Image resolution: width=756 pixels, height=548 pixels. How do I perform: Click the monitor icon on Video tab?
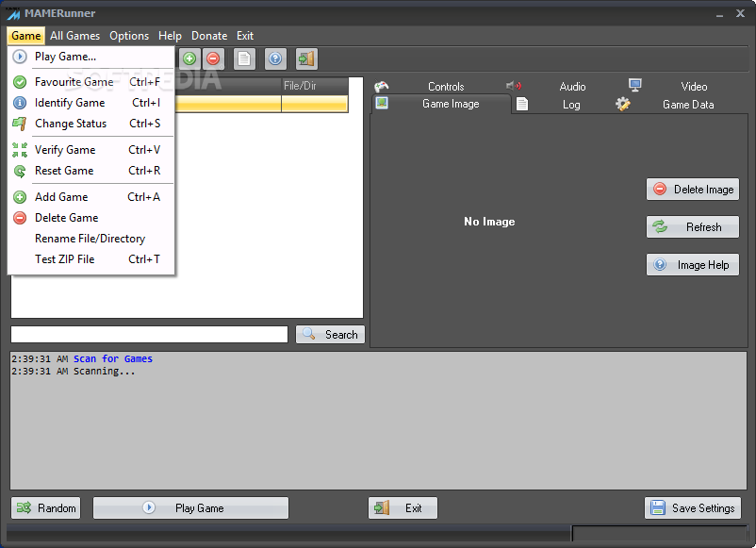point(635,86)
